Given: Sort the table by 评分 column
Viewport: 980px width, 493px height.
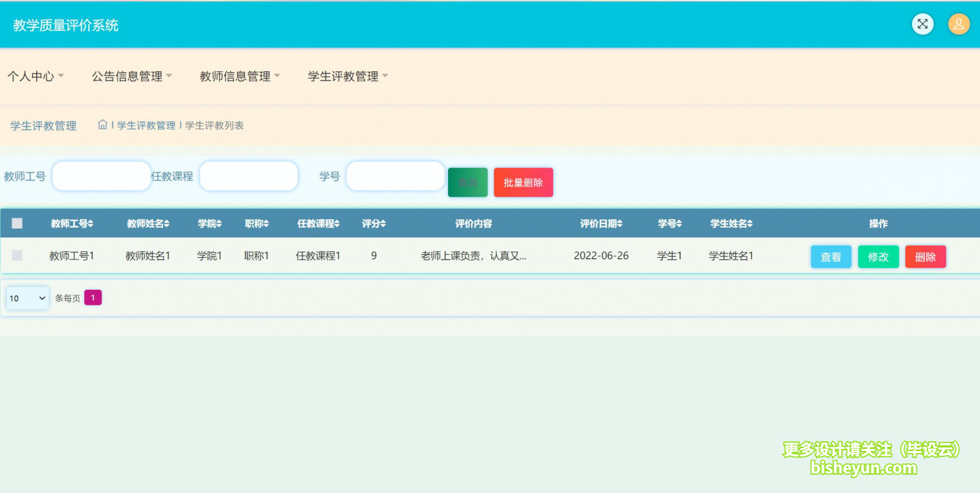Looking at the screenshot, I should click(x=374, y=223).
